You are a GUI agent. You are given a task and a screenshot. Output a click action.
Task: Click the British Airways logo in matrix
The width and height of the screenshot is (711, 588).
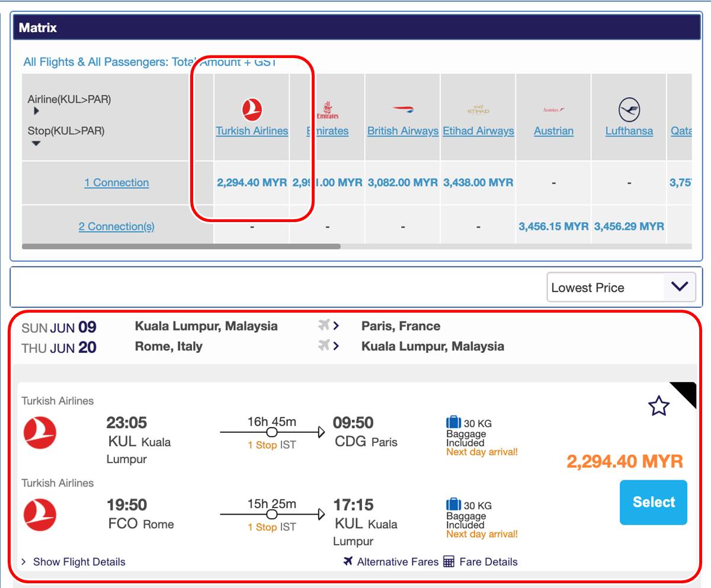(403, 110)
